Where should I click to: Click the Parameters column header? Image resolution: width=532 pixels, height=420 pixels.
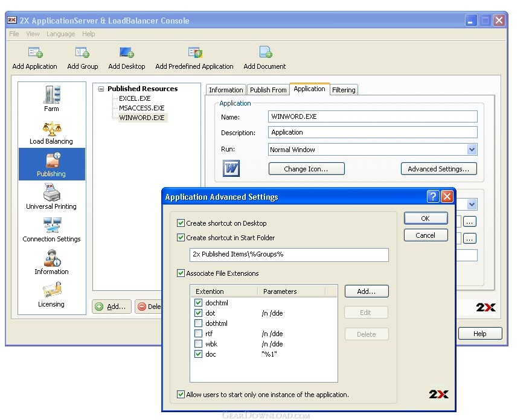(292, 291)
